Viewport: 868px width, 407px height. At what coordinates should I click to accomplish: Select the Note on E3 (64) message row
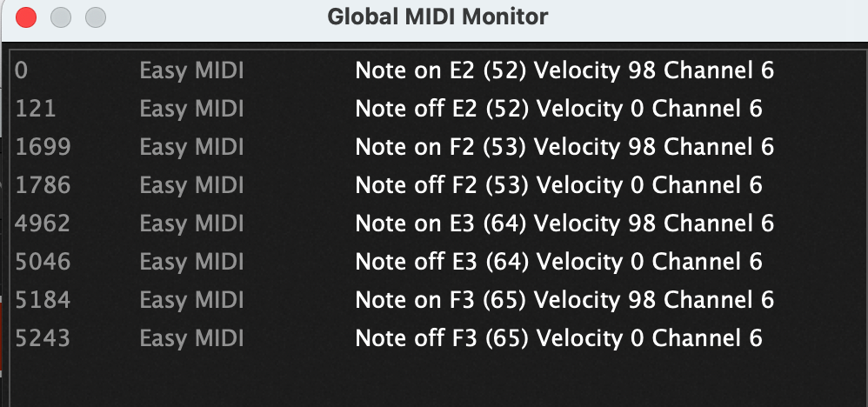click(x=438, y=224)
